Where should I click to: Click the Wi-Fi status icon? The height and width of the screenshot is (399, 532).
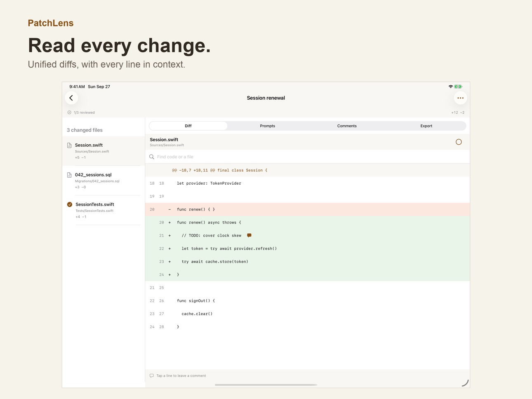[x=450, y=87]
